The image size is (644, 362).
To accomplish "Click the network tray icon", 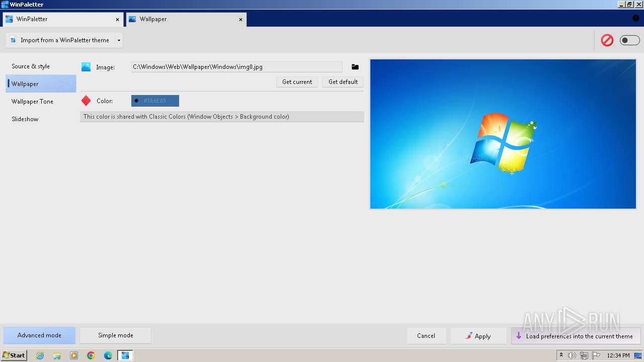I will click(x=584, y=355).
